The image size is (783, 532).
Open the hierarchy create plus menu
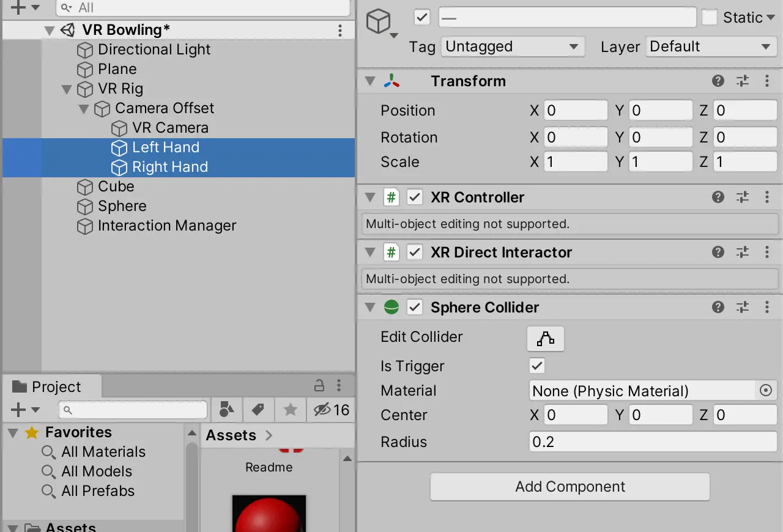25,7
